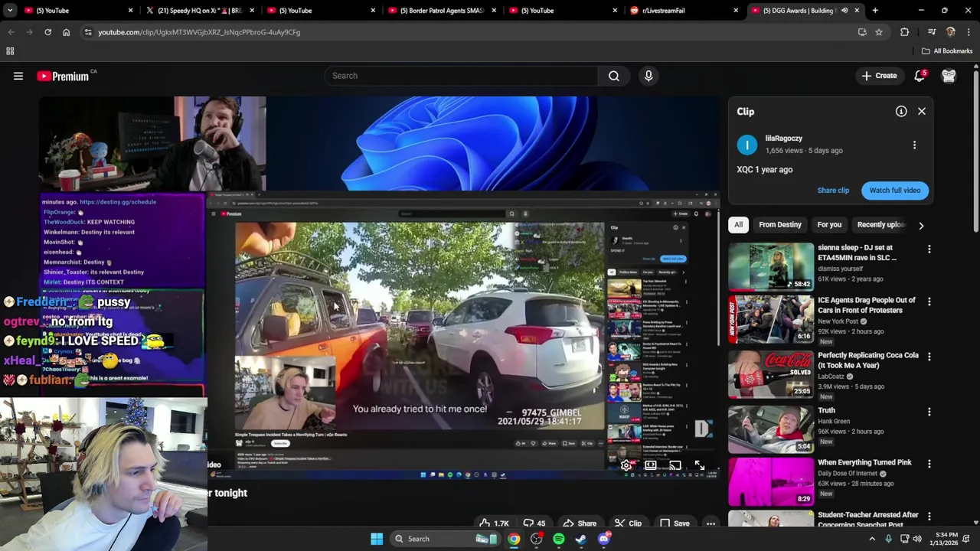Click the Share clip button
The height and width of the screenshot is (551, 980).
833,191
